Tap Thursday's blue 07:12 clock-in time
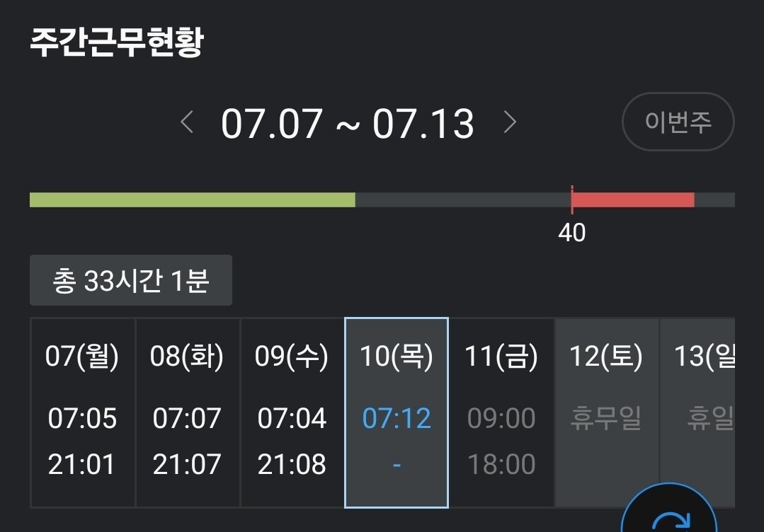Viewport: 764px width, 532px height. pyautogui.click(x=397, y=419)
